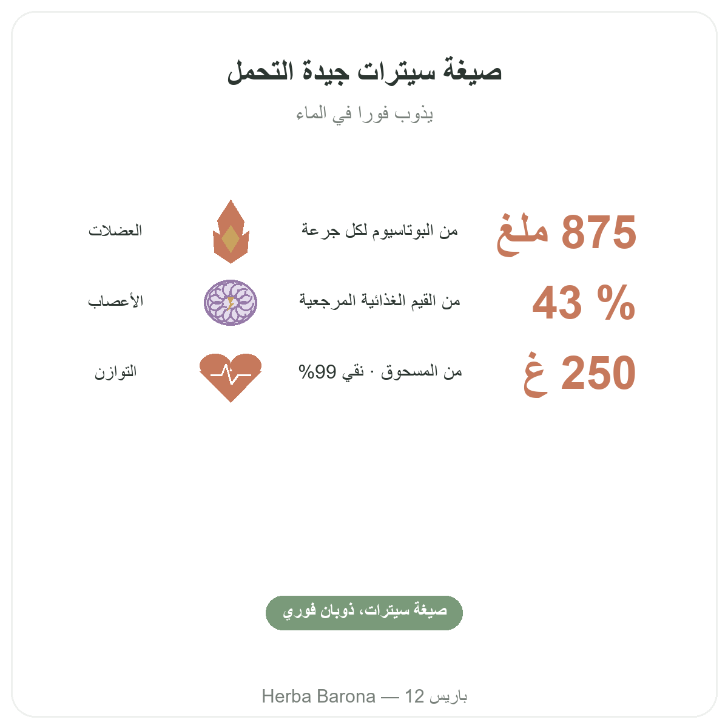Click the 'الأعصاب' label
This screenshot has height=728, width=728.
tap(115, 302)
